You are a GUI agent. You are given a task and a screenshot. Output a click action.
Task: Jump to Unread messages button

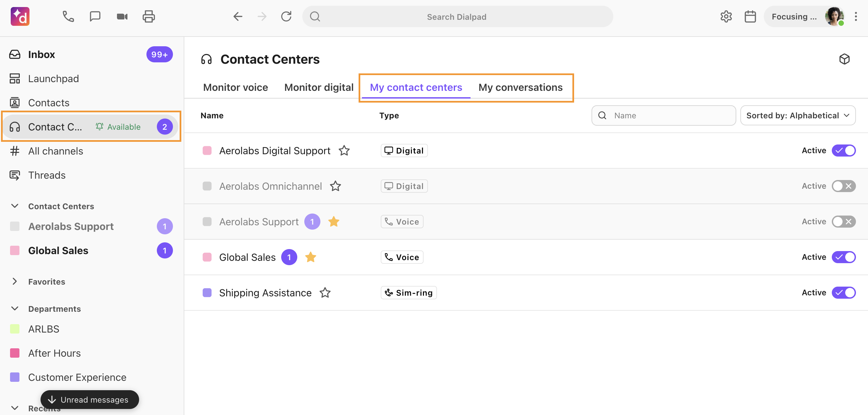(x=89, y=400)
